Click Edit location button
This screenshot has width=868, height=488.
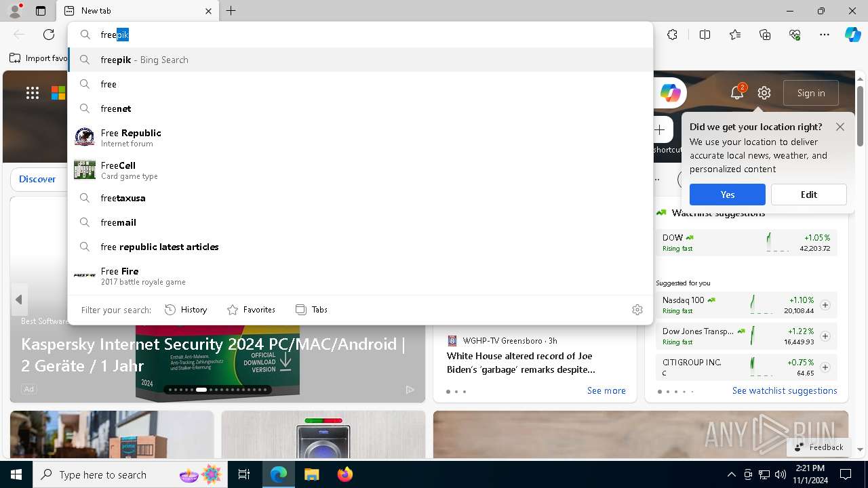pos(809,195)
